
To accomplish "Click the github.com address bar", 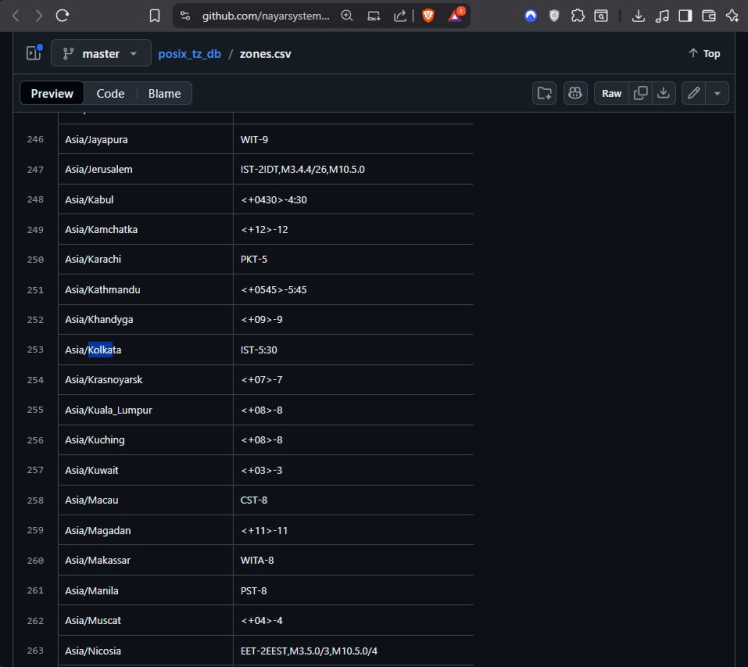I will pos(265,16).
